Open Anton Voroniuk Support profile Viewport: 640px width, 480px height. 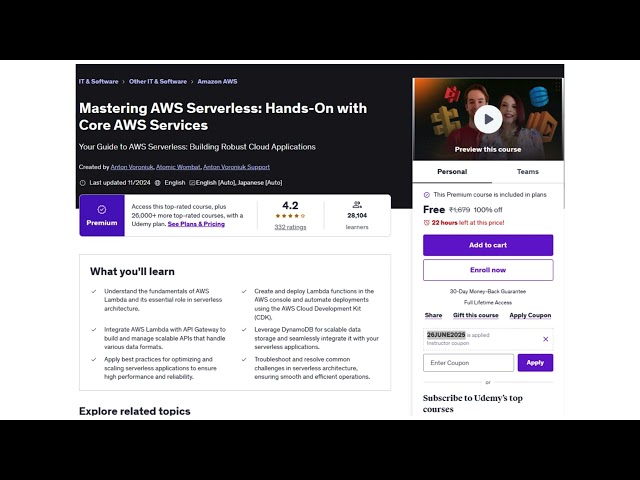tap(236, 167)
